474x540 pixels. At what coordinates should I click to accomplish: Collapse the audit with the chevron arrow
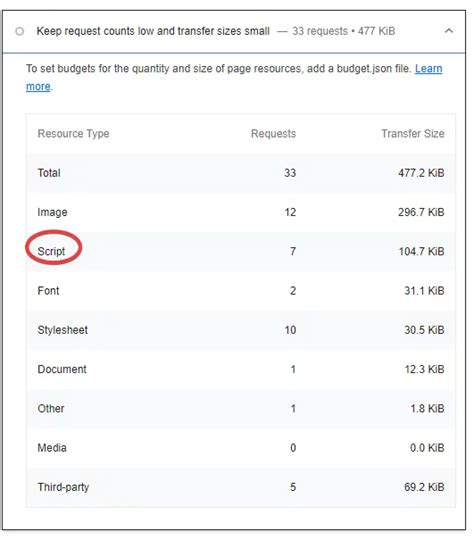[x=449, y=31]
